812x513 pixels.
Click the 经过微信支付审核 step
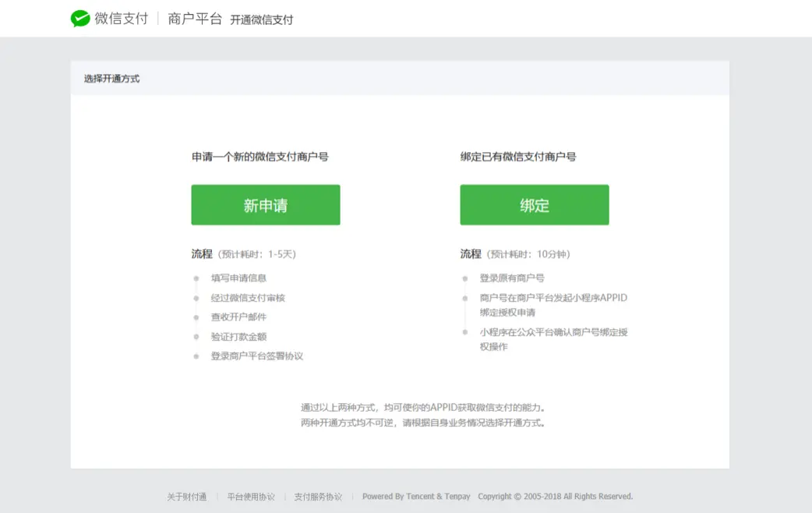248,298
